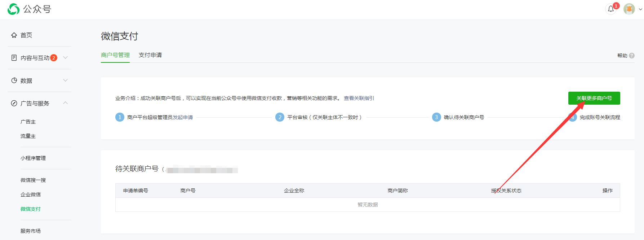Image resolution: width=644 pixels, height=240 pixels.
Task: Click 确认待关联商户号 step text
Action: pos(464,117)
